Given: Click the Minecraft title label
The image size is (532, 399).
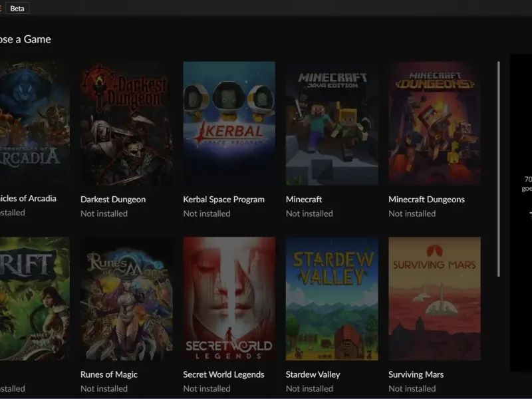Looking at the screenshot, I should click(304, 199).
